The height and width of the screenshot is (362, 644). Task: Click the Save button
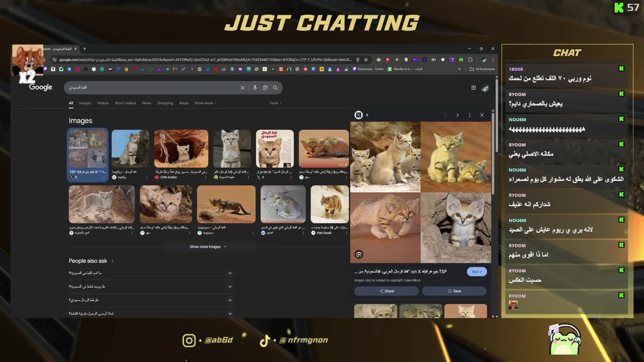[454, 291]
